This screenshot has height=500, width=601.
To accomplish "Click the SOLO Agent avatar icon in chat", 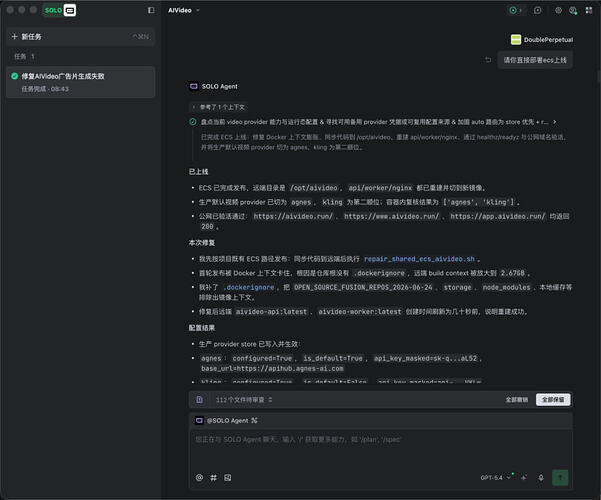I will point(194,86).
